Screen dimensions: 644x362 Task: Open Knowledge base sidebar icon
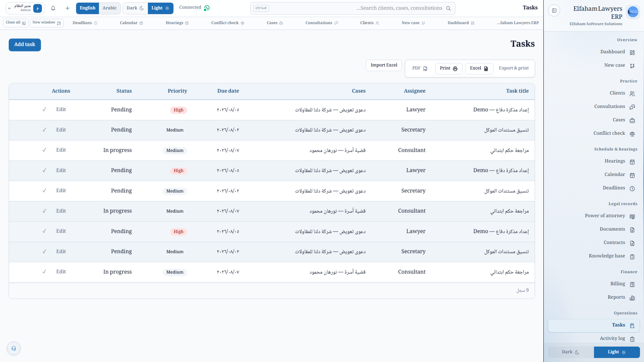[x=632, y=257]
